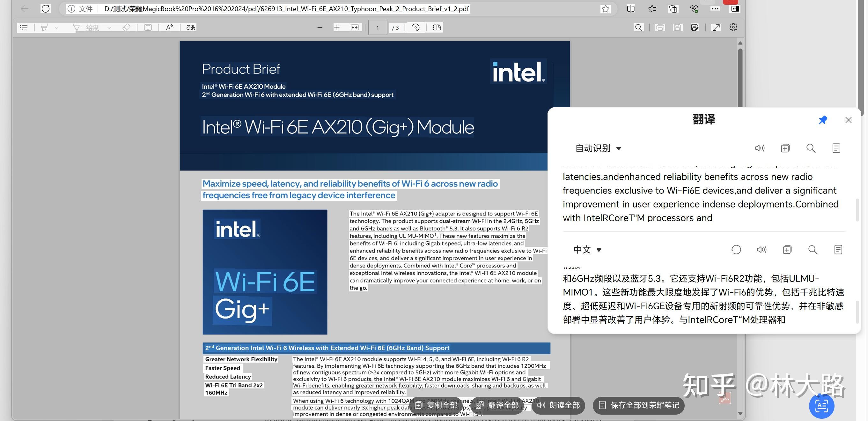The image size is (868, 421).
Task: Toggle the pin on the 翻译 panel
Action: [823, 120]
